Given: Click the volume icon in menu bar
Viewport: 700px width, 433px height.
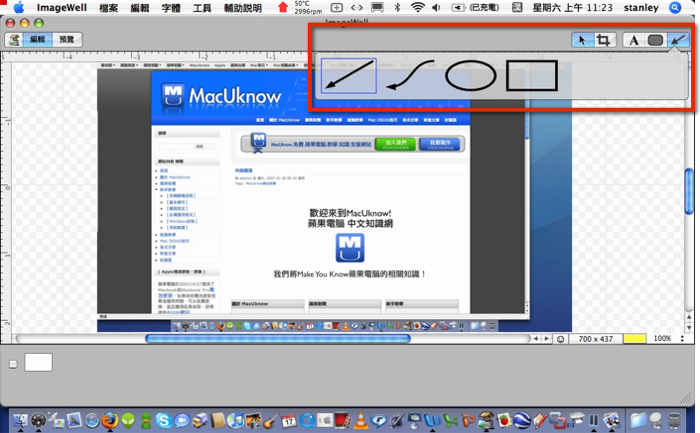Looking at the screenshot, I should click(x=437, y=7).
